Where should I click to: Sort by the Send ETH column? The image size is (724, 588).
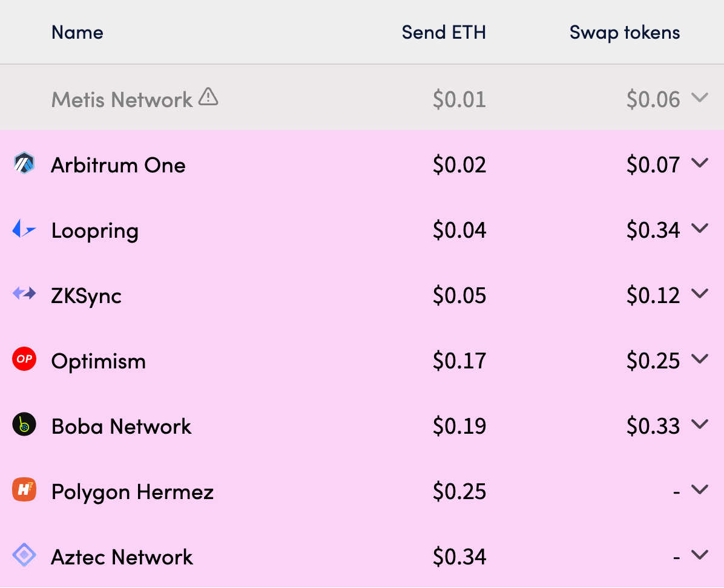point(444,32)
